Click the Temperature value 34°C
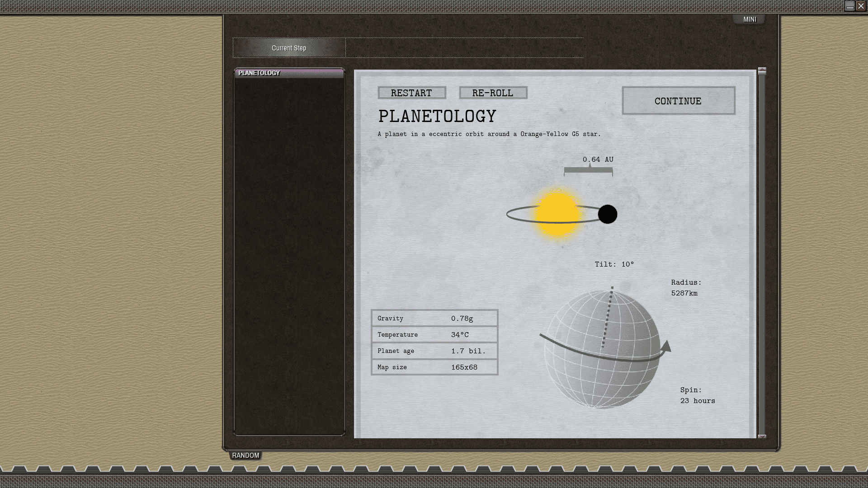This screenshot has height=488, width=868. click(460, 334)
